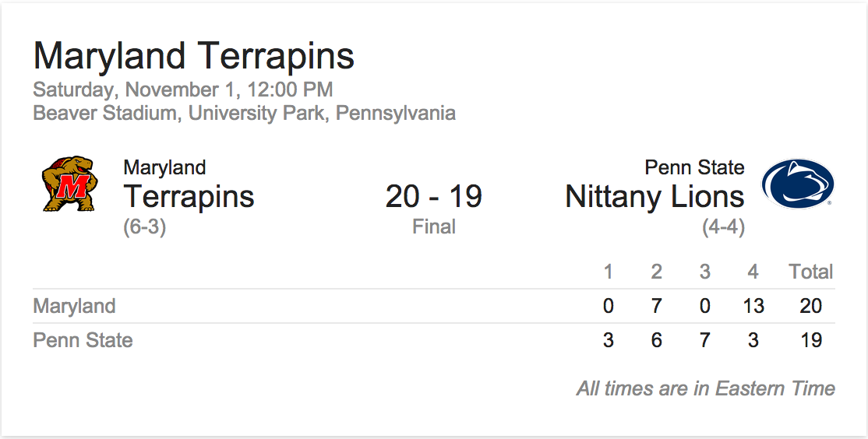This screenshot has height=439, width=868.
Task: Click the Saturday, November 1 date line
Action: [183, 90]
